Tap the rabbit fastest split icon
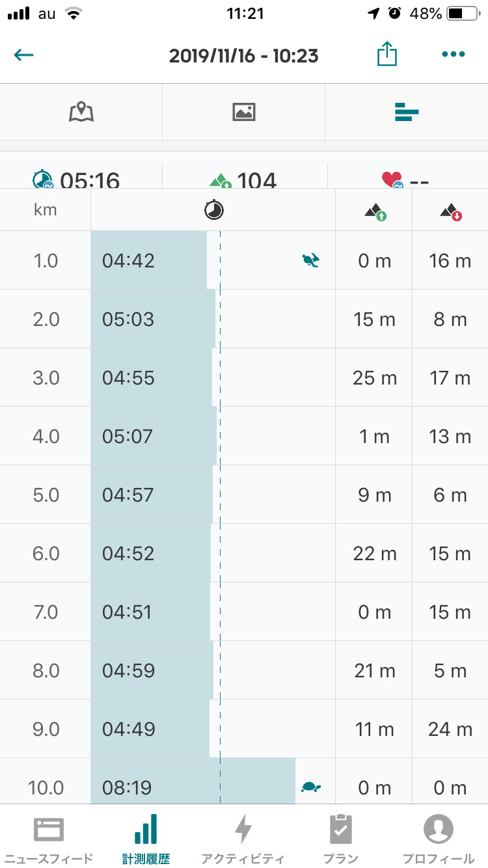The height and width of the screenshot is (868, 488). [311, 261]
